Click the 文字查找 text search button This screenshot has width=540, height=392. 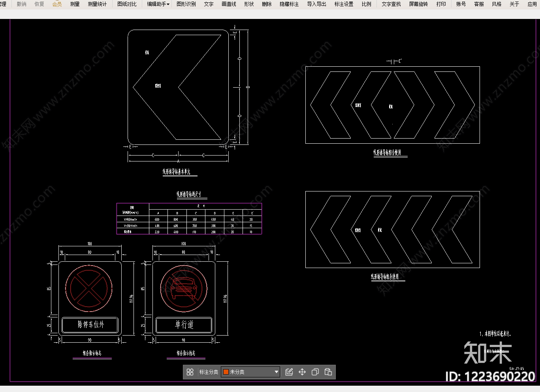[x=391, y=4]
